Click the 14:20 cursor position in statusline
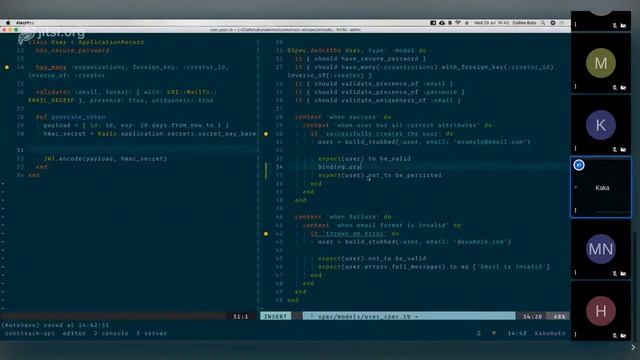640x360 pixels. [x=533, y=316]
